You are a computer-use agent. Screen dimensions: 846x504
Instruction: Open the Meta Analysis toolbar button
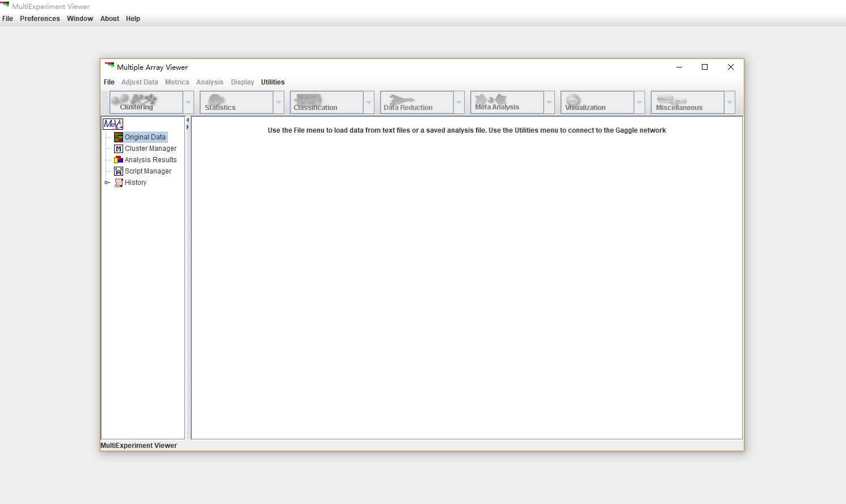(507, 103)
